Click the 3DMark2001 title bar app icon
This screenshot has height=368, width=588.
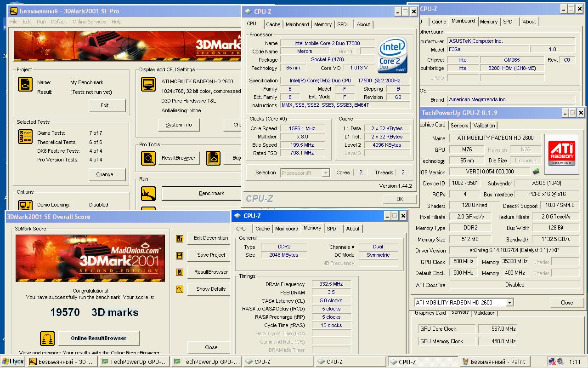14,11
